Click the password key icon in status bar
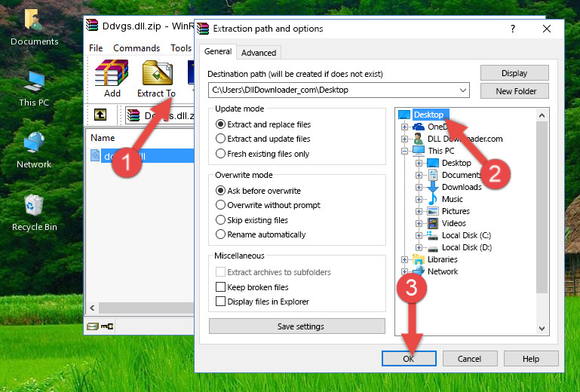Image resolution: width=580 pixels, height=392 pixels. [107, 326]
